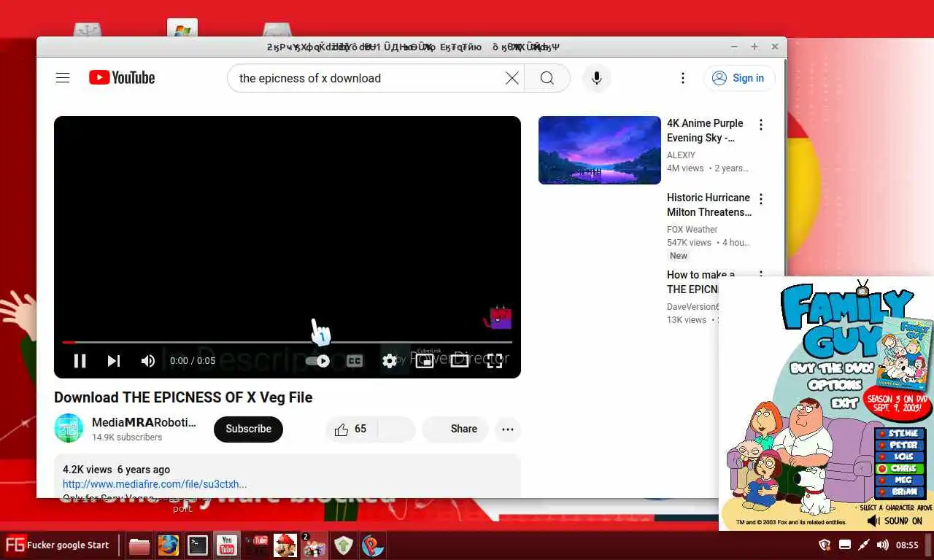Viewport: 934px width, 560px height.
Task: Select the STEWIE character option
Action: click(899, 433)
